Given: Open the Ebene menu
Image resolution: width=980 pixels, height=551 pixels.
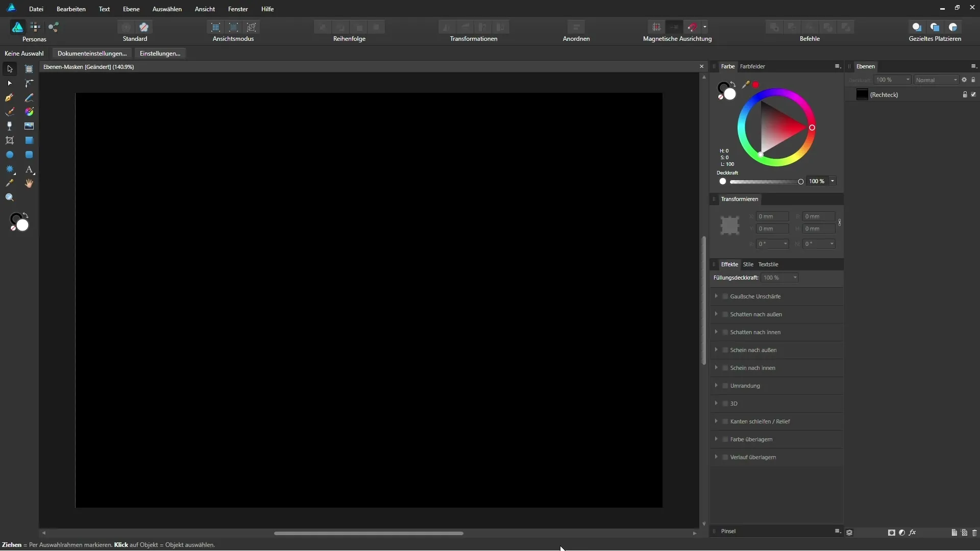Looking at the screenshot, I should tap(131, 9).
